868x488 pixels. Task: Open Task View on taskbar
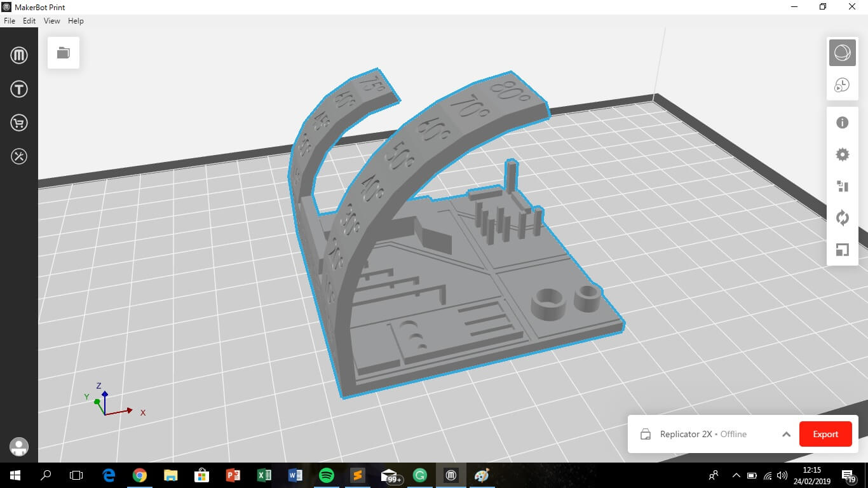76,475
